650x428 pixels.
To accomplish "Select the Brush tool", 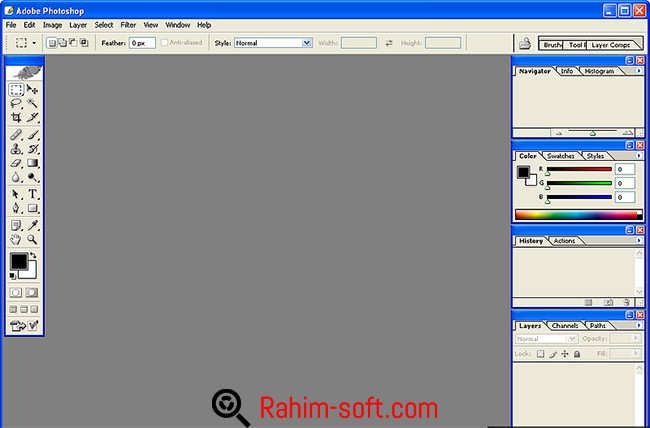I will pyautogui.click(x=32, y=135).
